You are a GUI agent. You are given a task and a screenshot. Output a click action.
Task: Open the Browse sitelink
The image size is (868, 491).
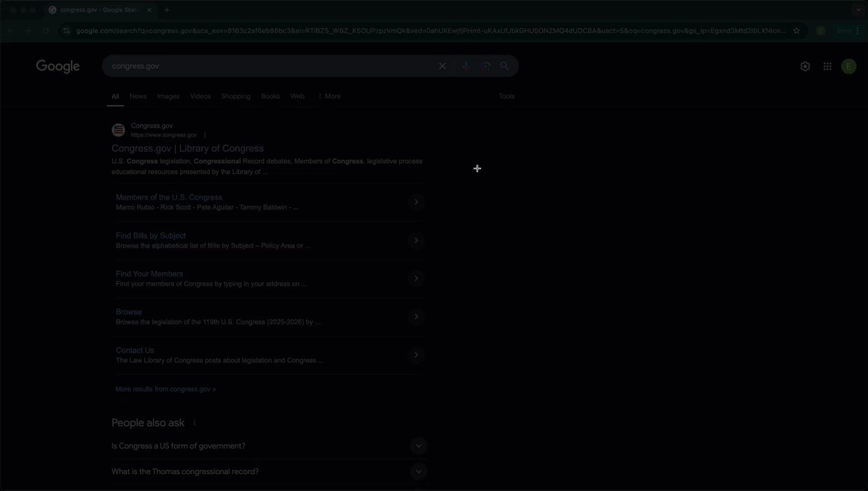[x=129, y=312]
